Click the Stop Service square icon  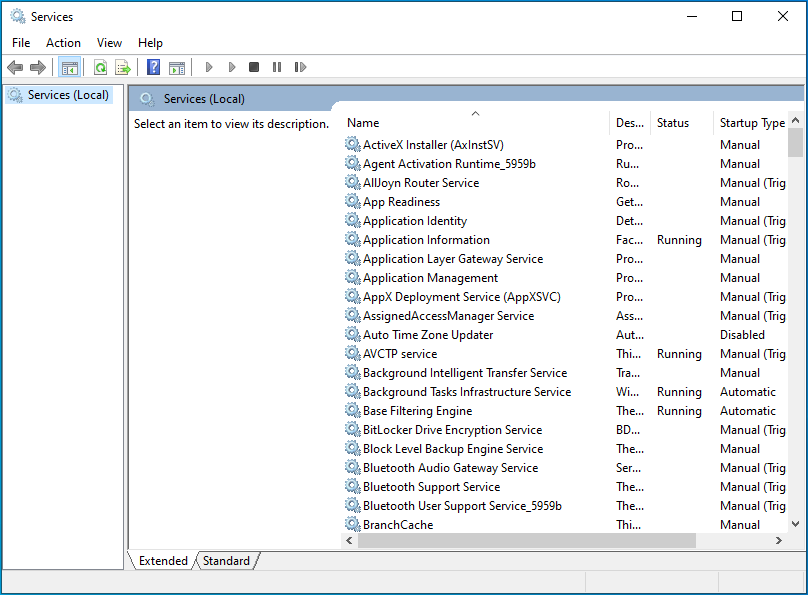click(x=254, y=67)
